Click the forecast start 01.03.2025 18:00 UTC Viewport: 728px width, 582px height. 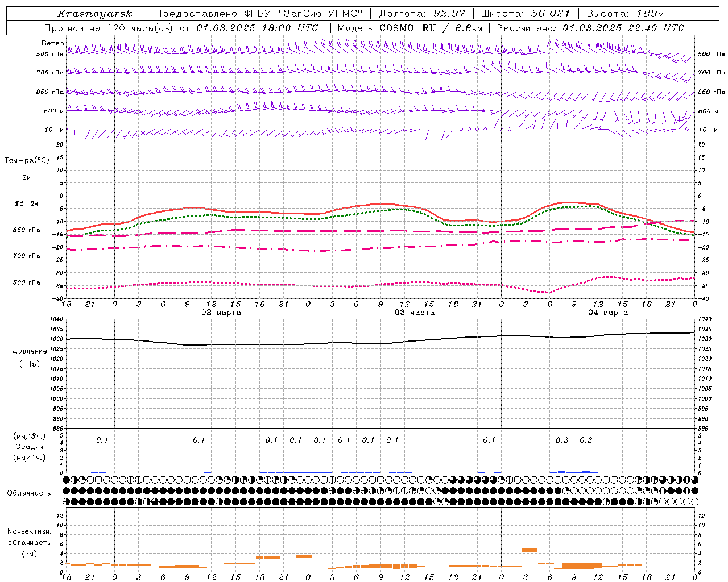pos(257,28)
